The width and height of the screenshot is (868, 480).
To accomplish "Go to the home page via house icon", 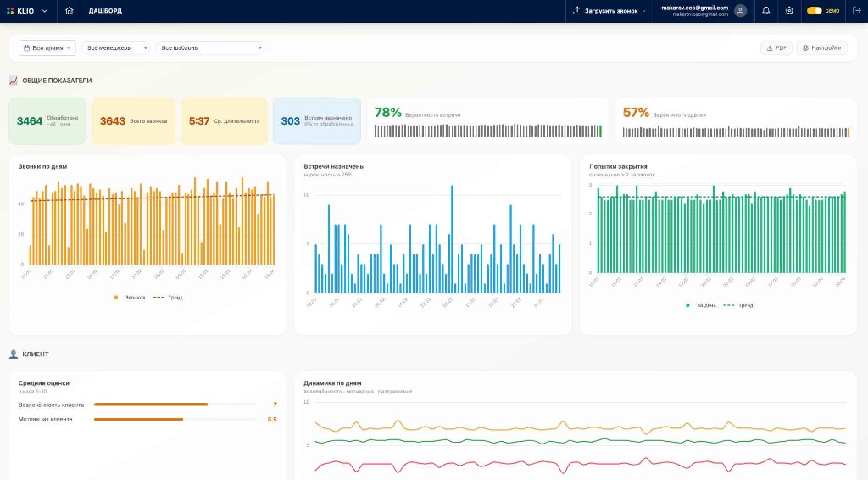I will coord(70,11).
